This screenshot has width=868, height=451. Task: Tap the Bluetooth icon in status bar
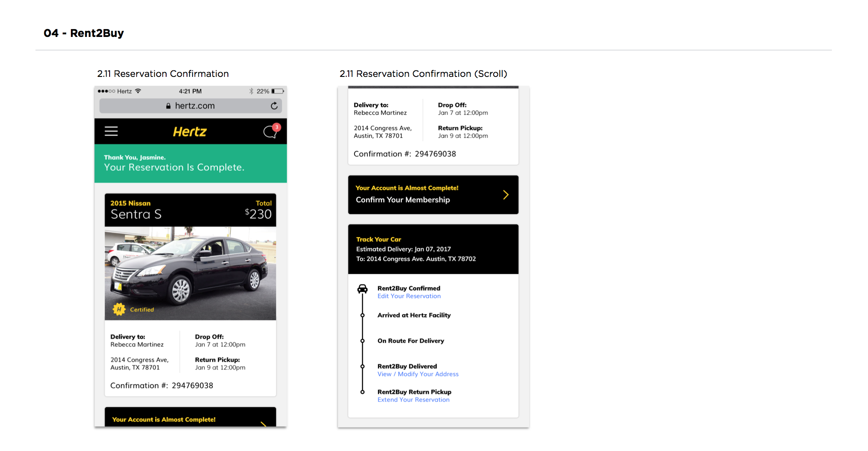click(251, 91)
